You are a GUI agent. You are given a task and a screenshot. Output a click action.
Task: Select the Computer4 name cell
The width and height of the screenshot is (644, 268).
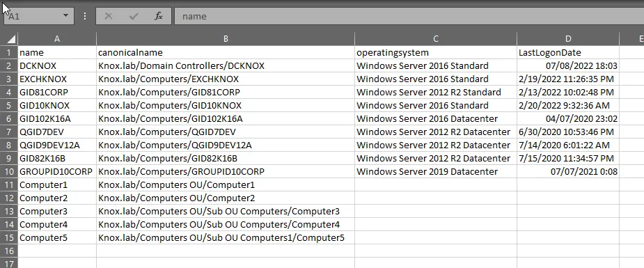pos(57,225)
